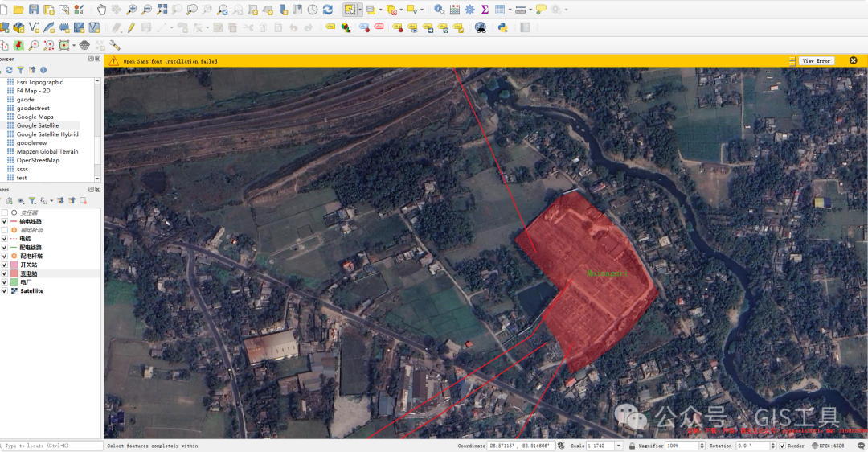Click the 电厂 green color swatch

coord(14,282)
